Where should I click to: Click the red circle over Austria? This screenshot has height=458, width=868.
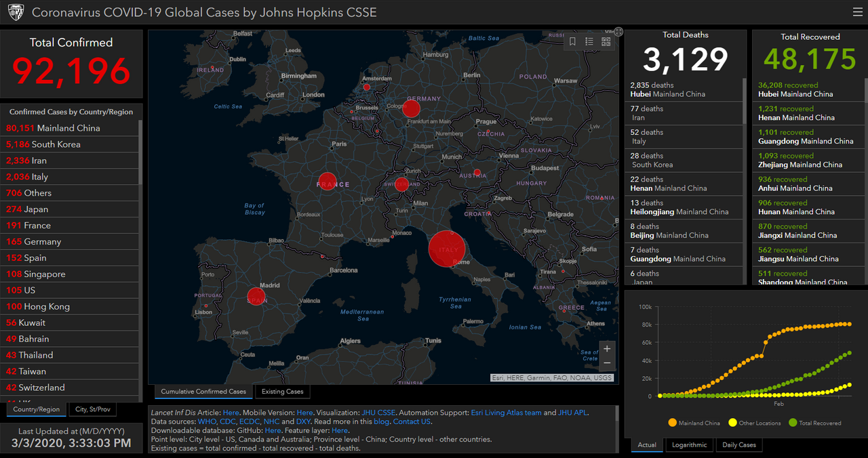pos(477,173)
